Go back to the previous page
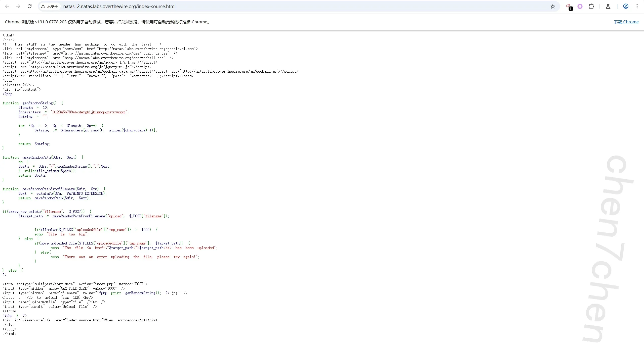 pos(7,6)
